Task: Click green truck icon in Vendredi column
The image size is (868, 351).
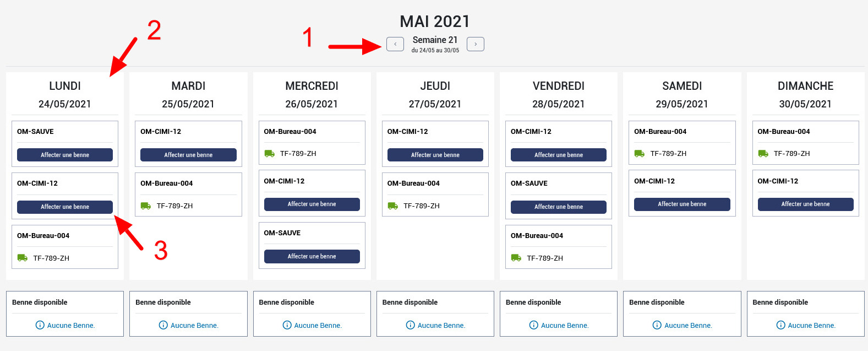Action: 516,258
